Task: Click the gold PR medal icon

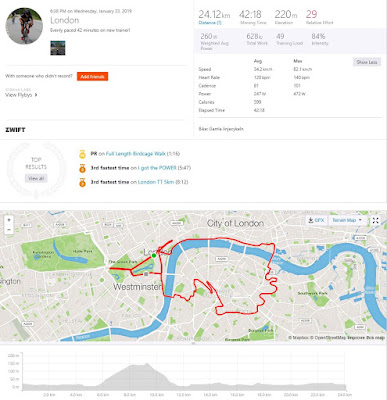Action: [x=82, y=154]
